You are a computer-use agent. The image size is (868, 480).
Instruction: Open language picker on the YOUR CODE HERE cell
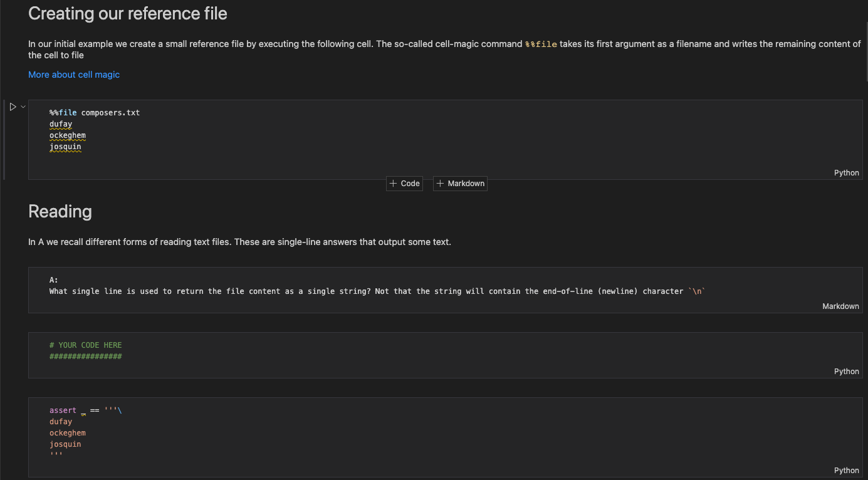pyautogui.click(x=846, y=371)
